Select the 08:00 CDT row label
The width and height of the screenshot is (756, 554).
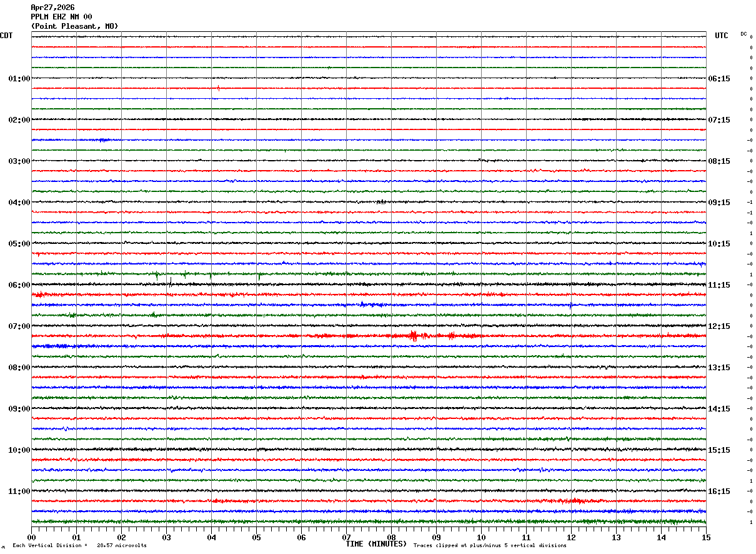pyautogui.click(x=19, y=368)
